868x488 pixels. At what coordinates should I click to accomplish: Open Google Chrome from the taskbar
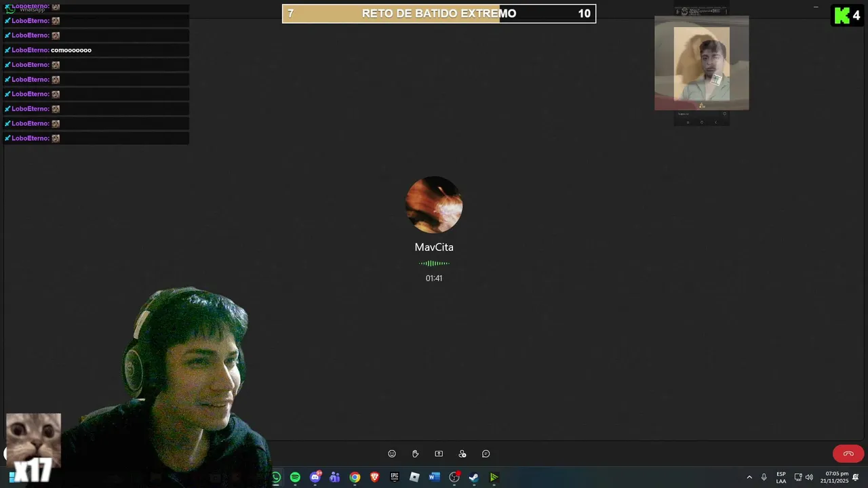click(355, 477)
